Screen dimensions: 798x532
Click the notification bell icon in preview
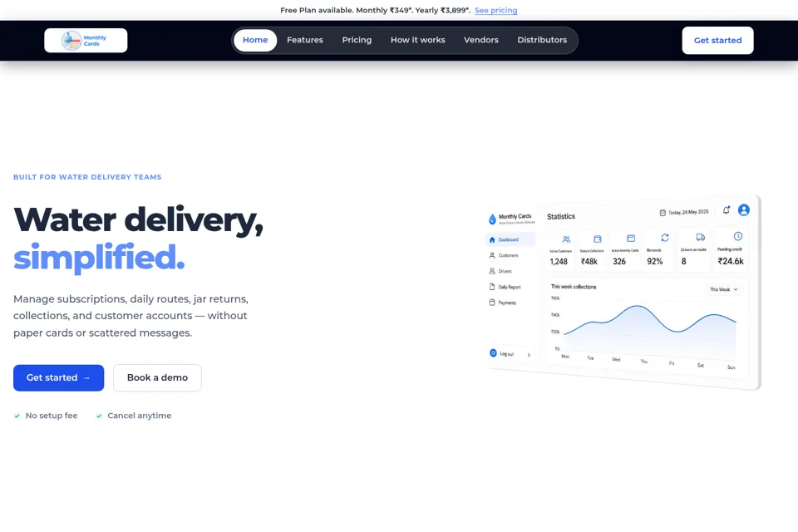(x=727, y=209)
